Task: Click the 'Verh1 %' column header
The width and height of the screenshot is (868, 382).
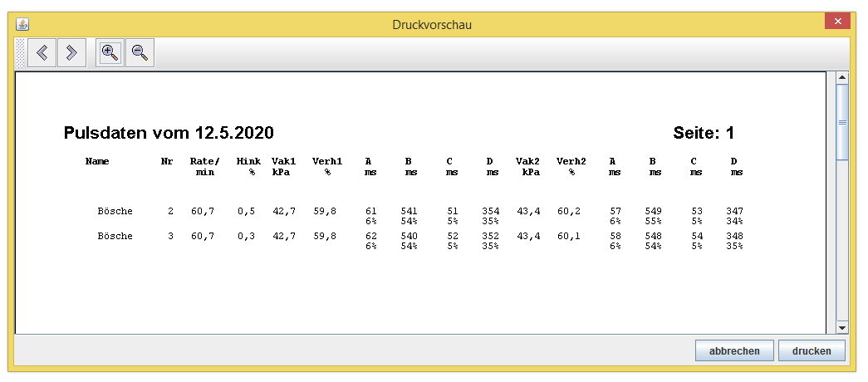Action: click(x=327, y=167)
